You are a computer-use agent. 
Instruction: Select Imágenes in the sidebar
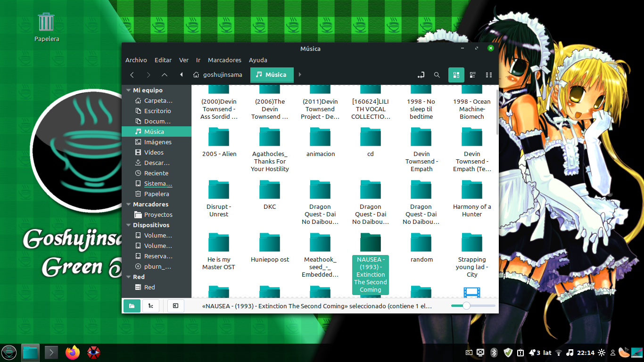[x=157, y=142]
